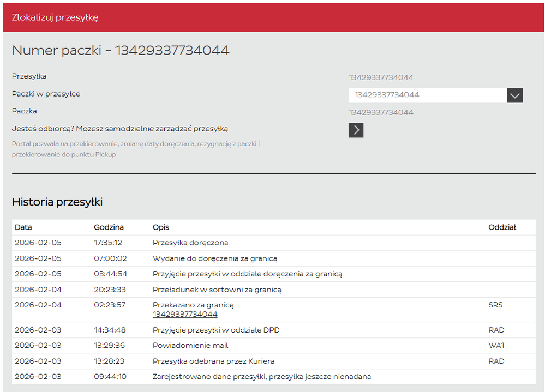
Task: Select the Historia przesyłki section heading
Action: (x=57, y=202)
